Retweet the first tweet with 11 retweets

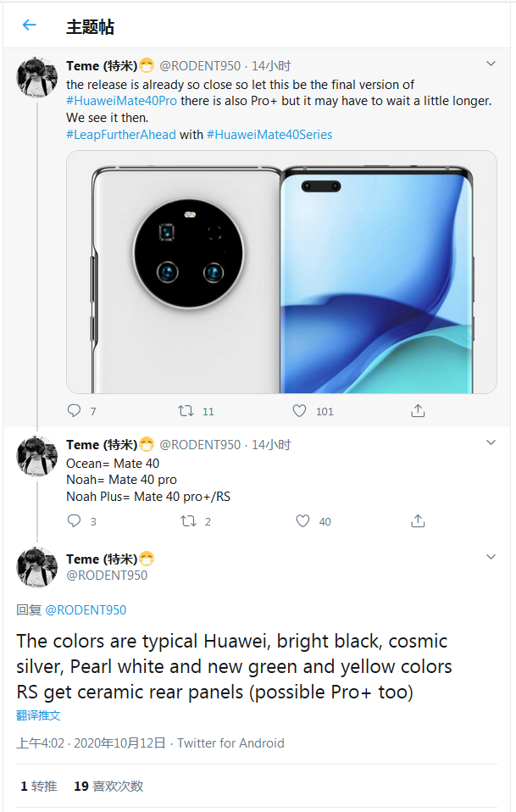tap(187, 411)
